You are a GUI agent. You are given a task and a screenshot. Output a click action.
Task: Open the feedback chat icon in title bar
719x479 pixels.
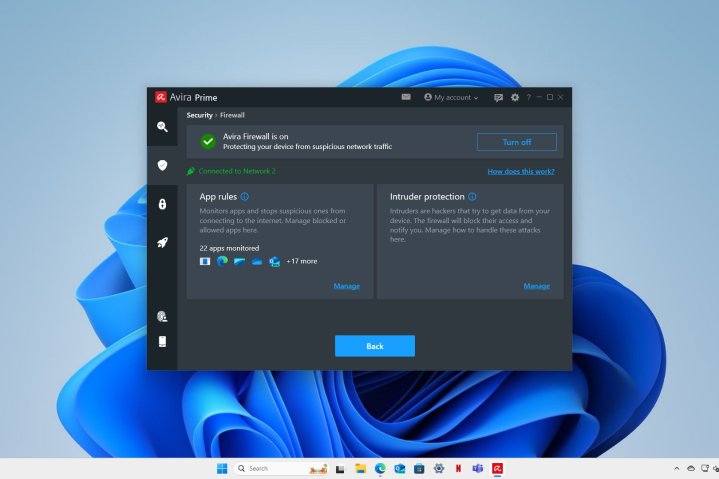point(498,97)
